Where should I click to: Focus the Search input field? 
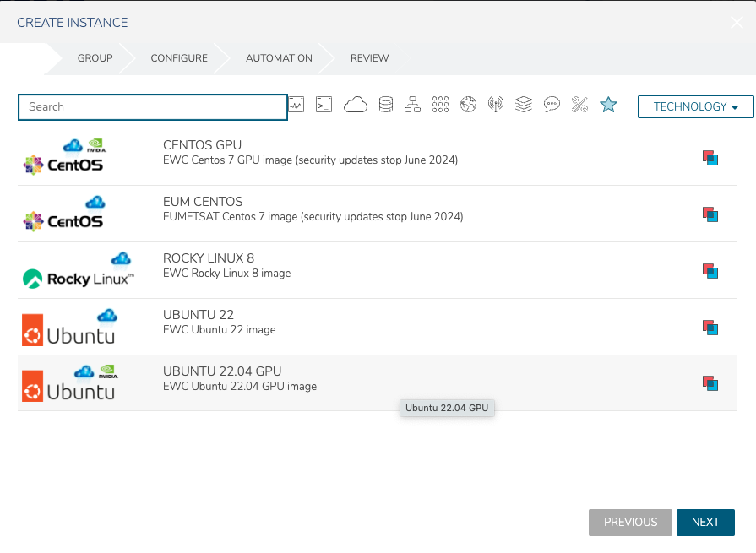[153, 107]
